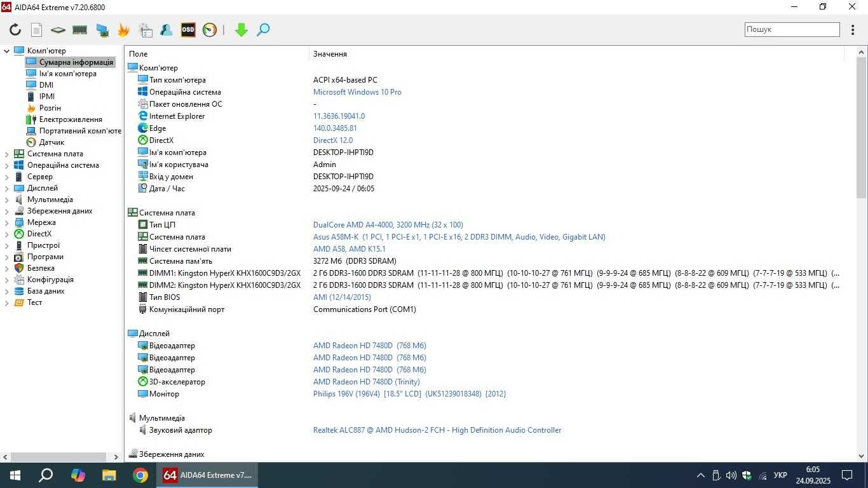The image size is (868, 488).
Task: Open the notification center icon
Action: [847, 475]
